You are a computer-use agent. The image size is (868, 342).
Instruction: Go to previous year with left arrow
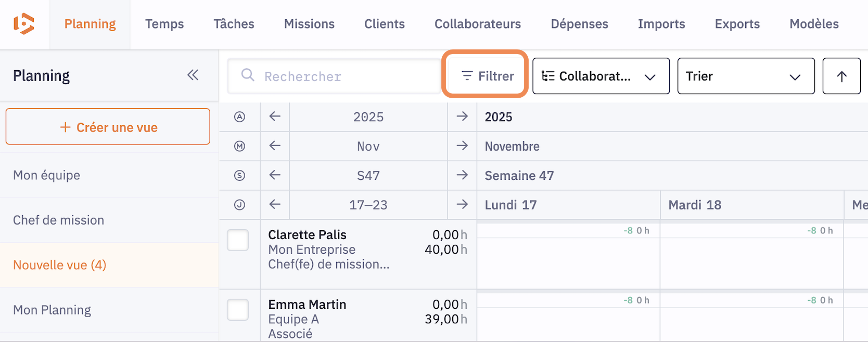click(275, 117)
